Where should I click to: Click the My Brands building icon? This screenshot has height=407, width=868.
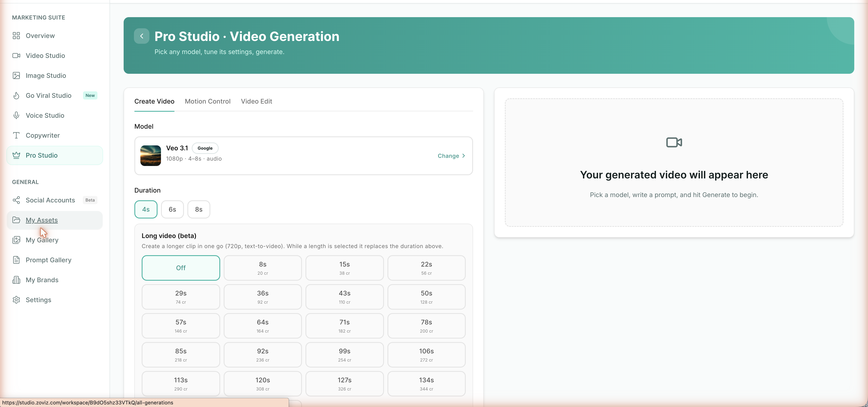[x=16, y=280]
